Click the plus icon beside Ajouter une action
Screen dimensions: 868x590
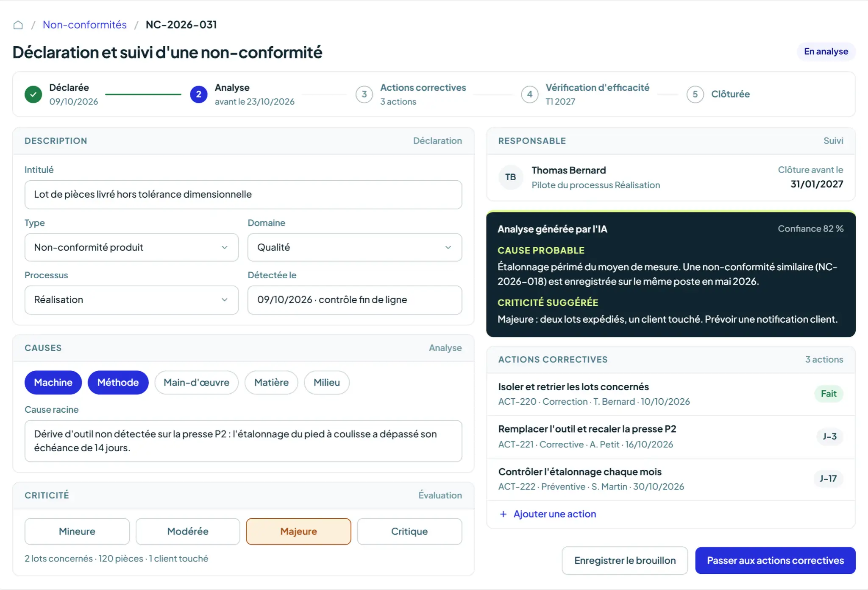tap(503, 514)
